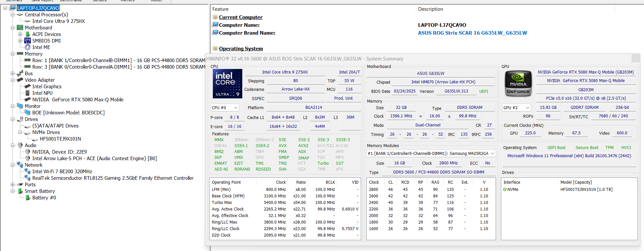Expand the Bus tree node
Screen dimensions: 644x251
[x=12, y=73]
